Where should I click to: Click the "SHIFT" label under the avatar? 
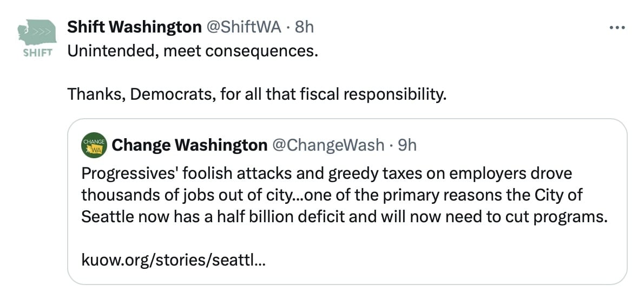[x=37, y=53]
